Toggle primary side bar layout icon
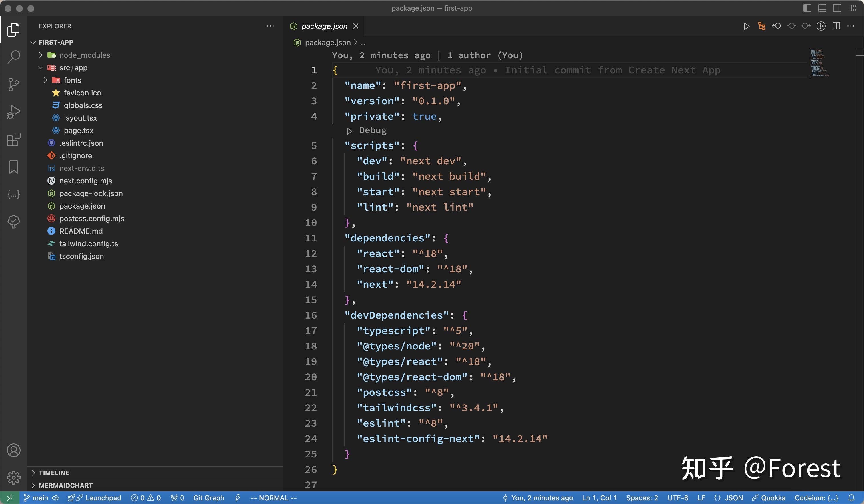864x504 pixels. [807, 8]
